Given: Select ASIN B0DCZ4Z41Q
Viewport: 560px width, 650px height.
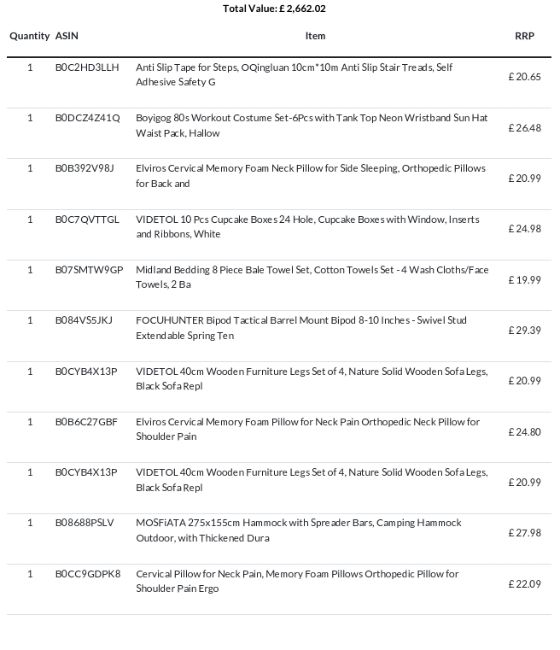Looking at the screenshot, I should coord(87,118).
